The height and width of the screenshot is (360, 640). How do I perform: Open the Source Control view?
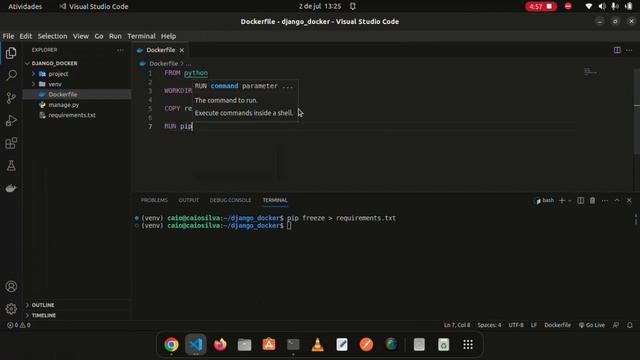pyautogui.click(x=11, y=98)
